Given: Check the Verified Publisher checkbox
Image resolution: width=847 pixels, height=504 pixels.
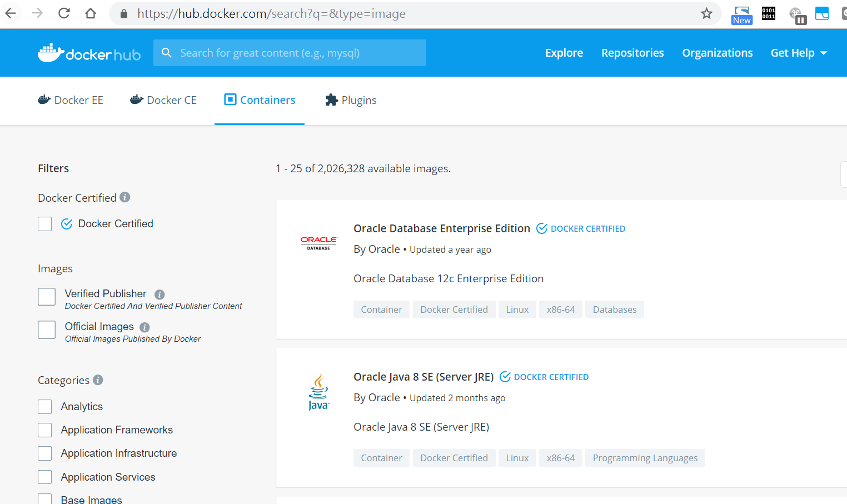Looking at the screenshot, I should point(47,297).
